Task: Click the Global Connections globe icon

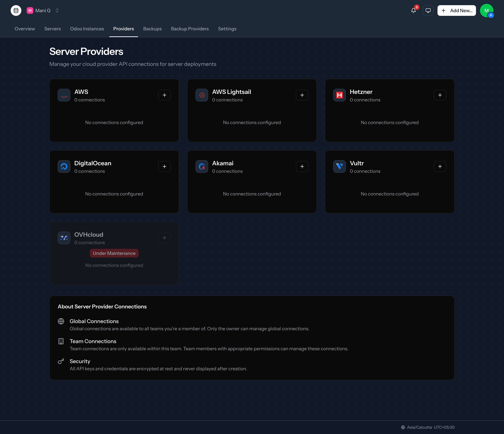Action: pyautogui.click(x=61, y=321)
